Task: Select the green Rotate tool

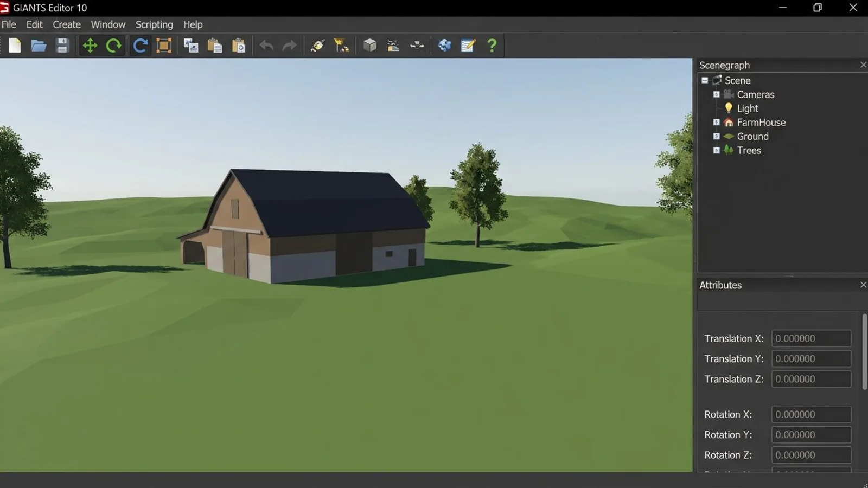Action: [x=114, y=46]
